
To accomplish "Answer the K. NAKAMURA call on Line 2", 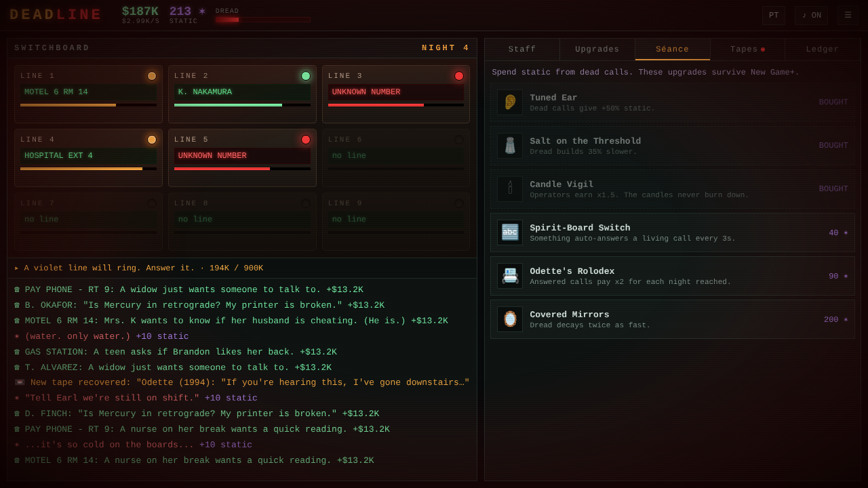I will 242,94.
